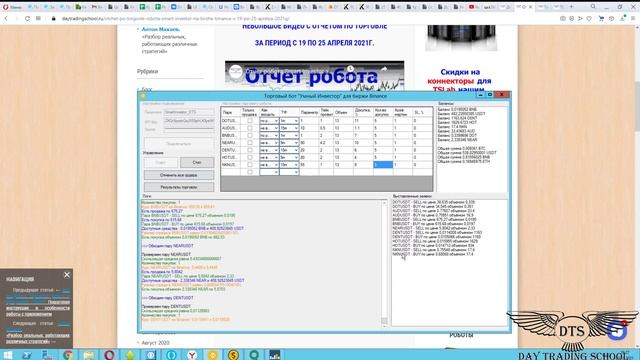The image size is (640, 360).
Task: Open the shopping cart icon in address bar
Action: point(601,18)
